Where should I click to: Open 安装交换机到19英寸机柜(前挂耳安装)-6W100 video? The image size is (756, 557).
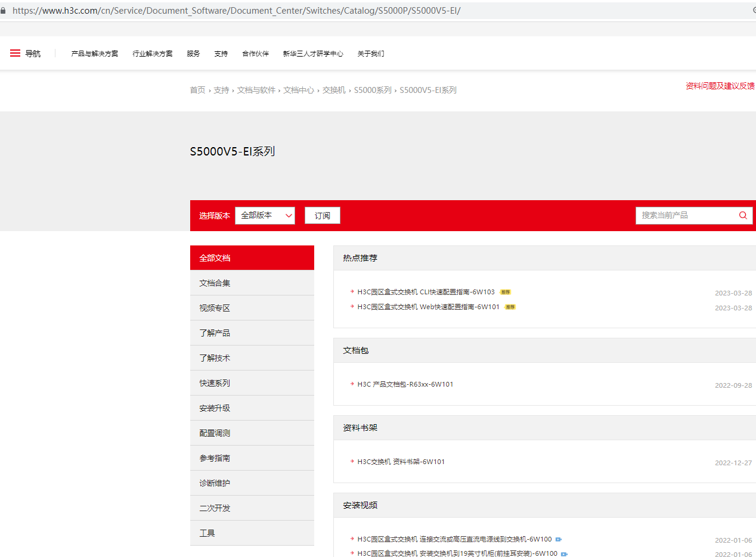point(458,554)
